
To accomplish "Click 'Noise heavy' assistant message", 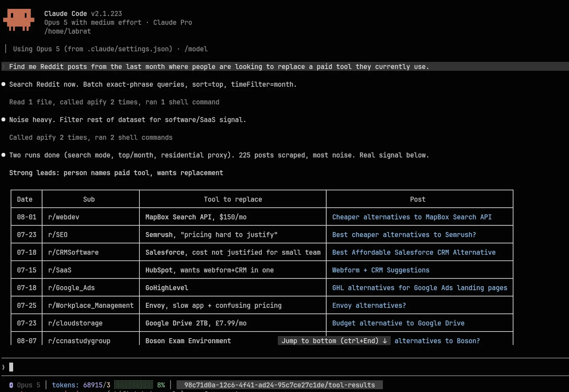I will click(128, 120).
